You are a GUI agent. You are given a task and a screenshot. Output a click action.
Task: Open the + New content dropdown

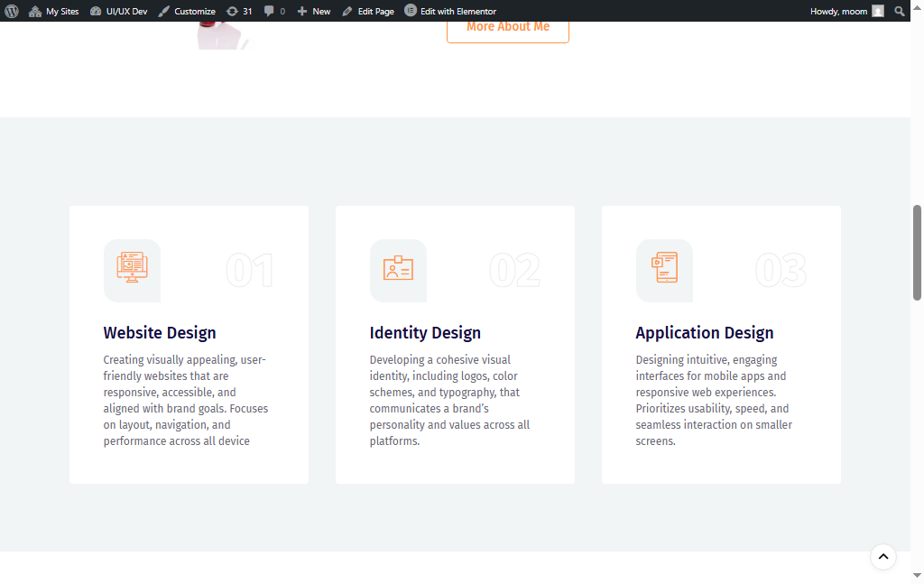tap(313, 11)
